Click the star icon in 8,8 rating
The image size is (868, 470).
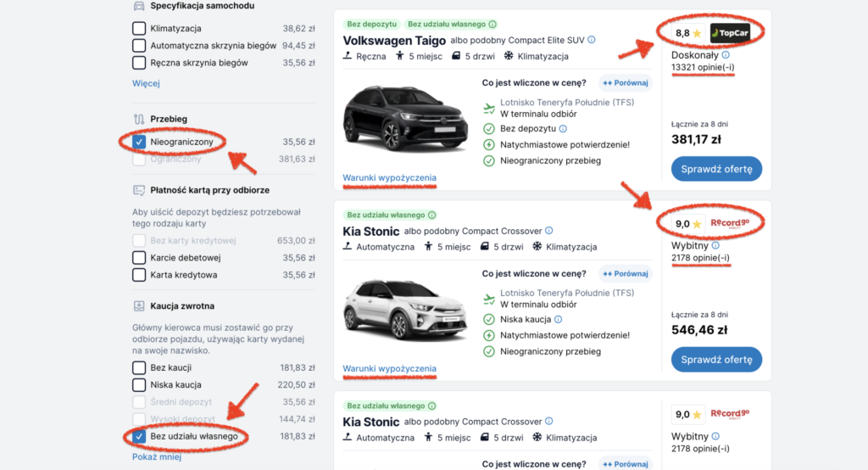click(x=697, y=33)
